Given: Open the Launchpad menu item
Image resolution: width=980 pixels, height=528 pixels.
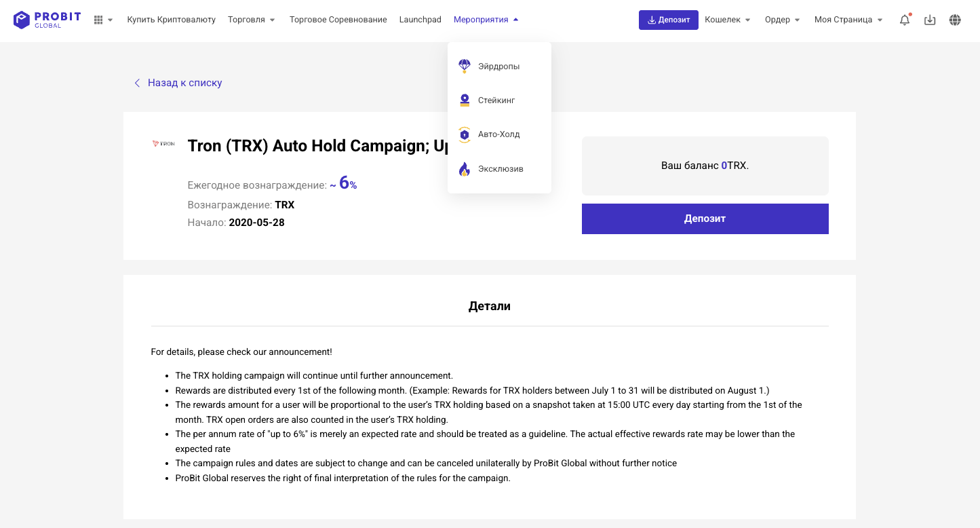Looking at the screenshot, I should [x=420, y=20].
